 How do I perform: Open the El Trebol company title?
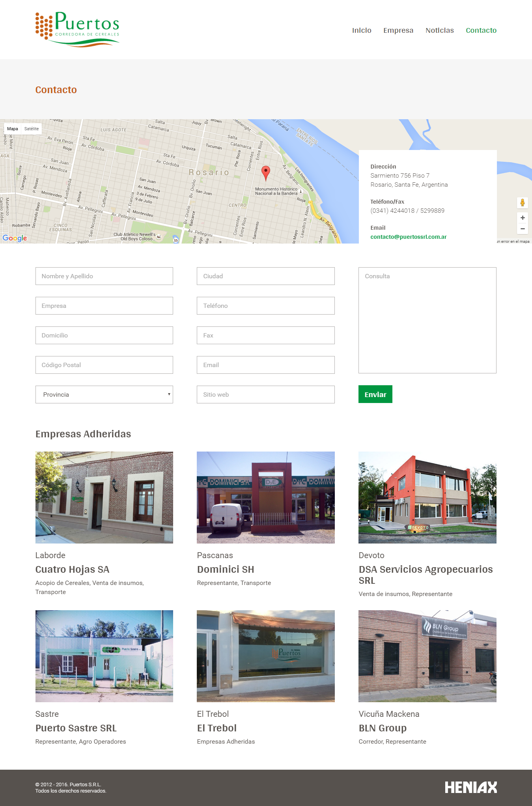click(x=217, y=728)
